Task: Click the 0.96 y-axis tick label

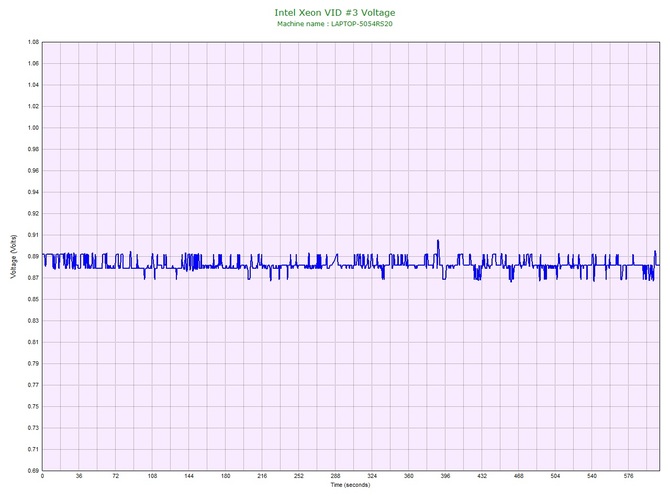Action: pyautogui.click(x=33, y=170)
